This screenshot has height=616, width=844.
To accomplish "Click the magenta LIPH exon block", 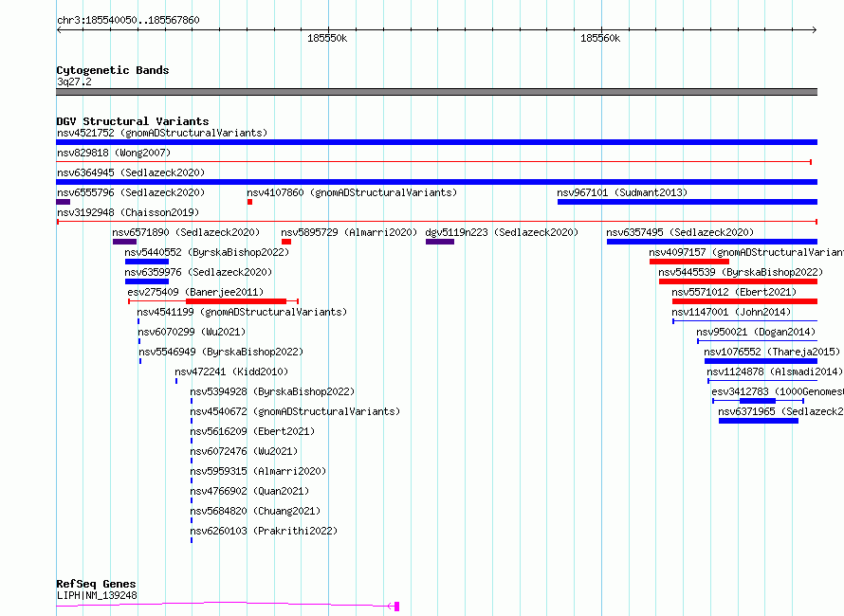I will (396, 607).
